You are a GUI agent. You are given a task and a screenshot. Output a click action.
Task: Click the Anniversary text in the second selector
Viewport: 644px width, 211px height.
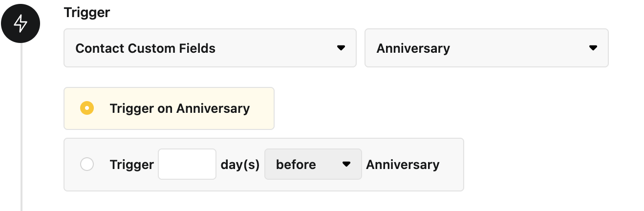pyautogui.click(x=413, y=48)
